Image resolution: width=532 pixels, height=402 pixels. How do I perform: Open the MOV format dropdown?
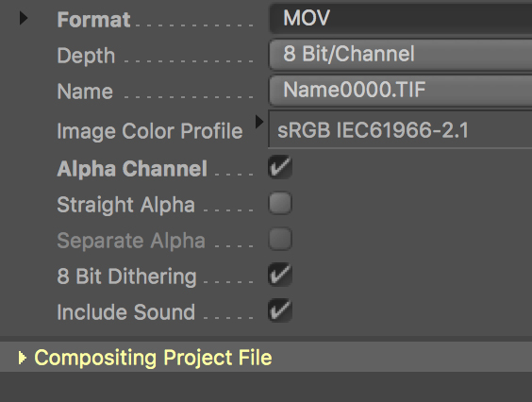(401, 18)
